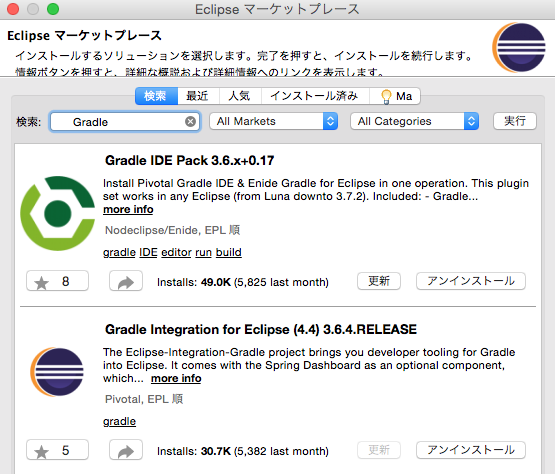
Task: Click the green zoom window button
Action: coord(53,9)
